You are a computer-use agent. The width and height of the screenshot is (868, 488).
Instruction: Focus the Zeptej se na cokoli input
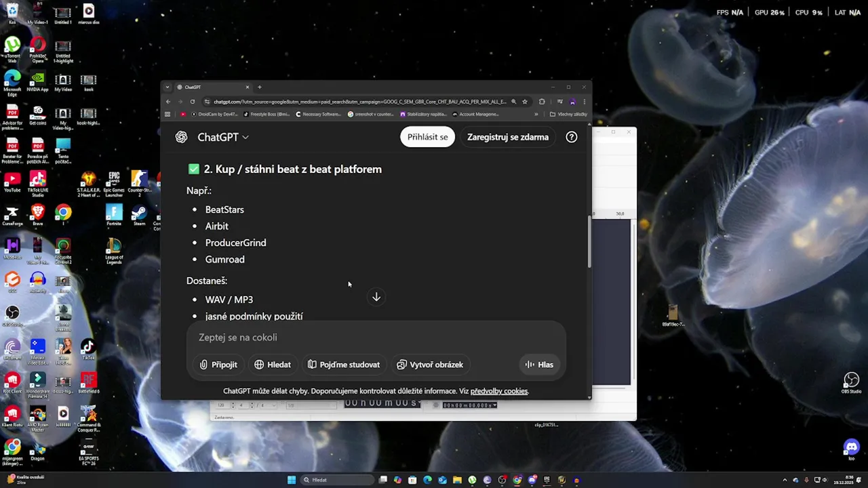[376, 338]
